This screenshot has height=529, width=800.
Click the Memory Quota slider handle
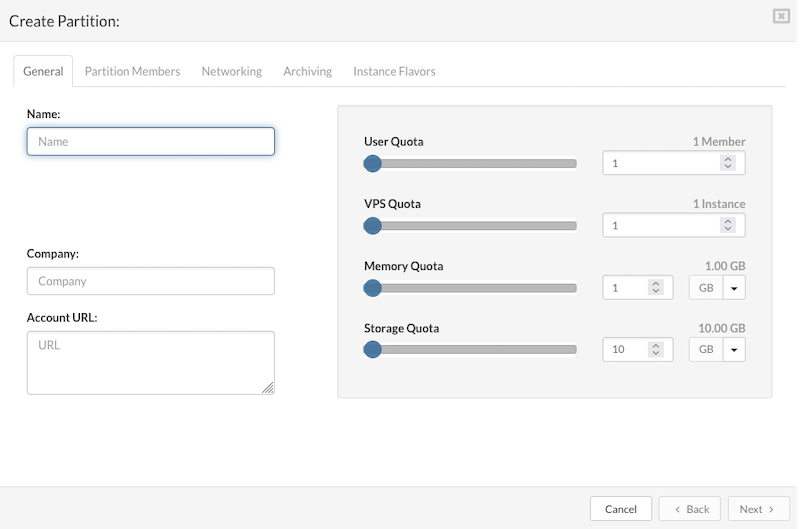372,288
